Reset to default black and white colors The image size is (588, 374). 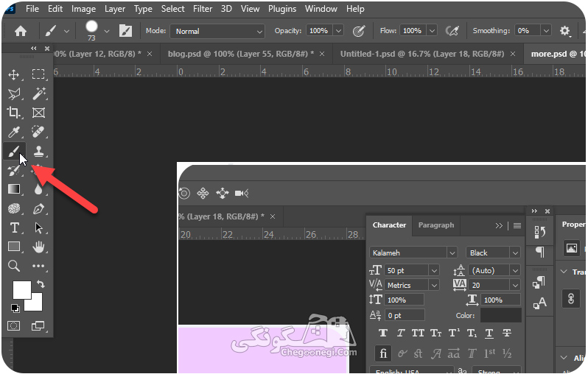pos(15,308)
